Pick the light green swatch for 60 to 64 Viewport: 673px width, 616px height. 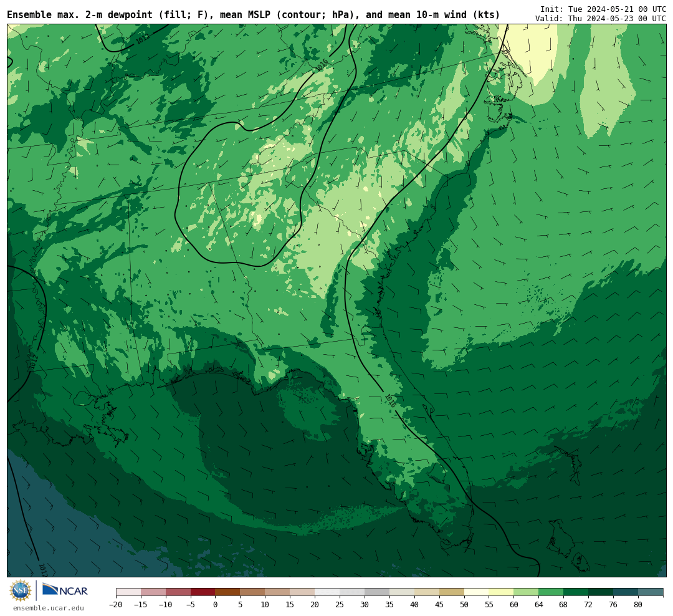[x=527, y=592]
